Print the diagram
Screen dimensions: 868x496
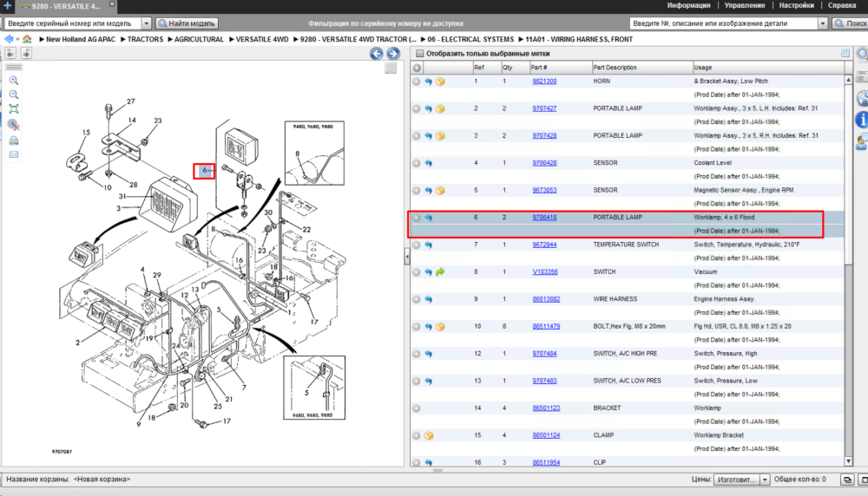[14, 140]
